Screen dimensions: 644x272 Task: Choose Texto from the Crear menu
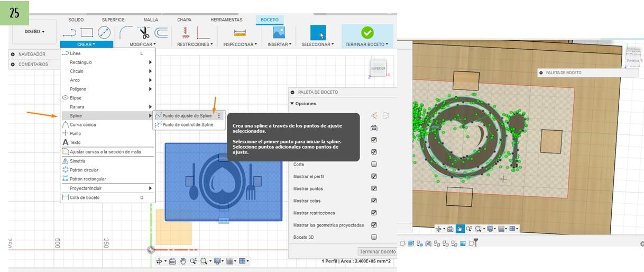(108, 142)
